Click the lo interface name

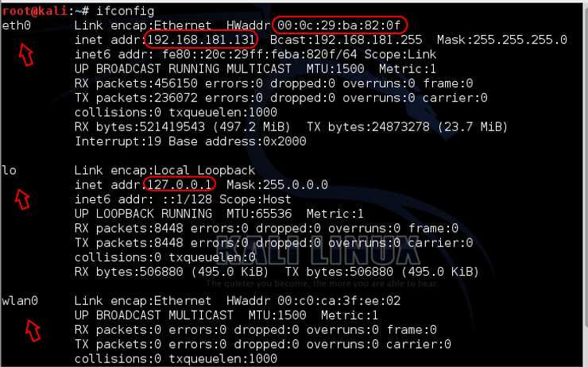9,170
